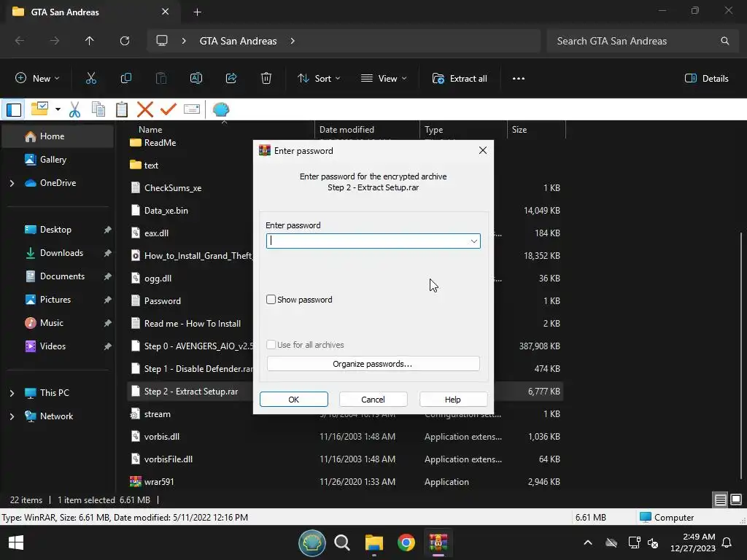
Task: Click the Share icon in Explorer command bar
Action: 231,79
